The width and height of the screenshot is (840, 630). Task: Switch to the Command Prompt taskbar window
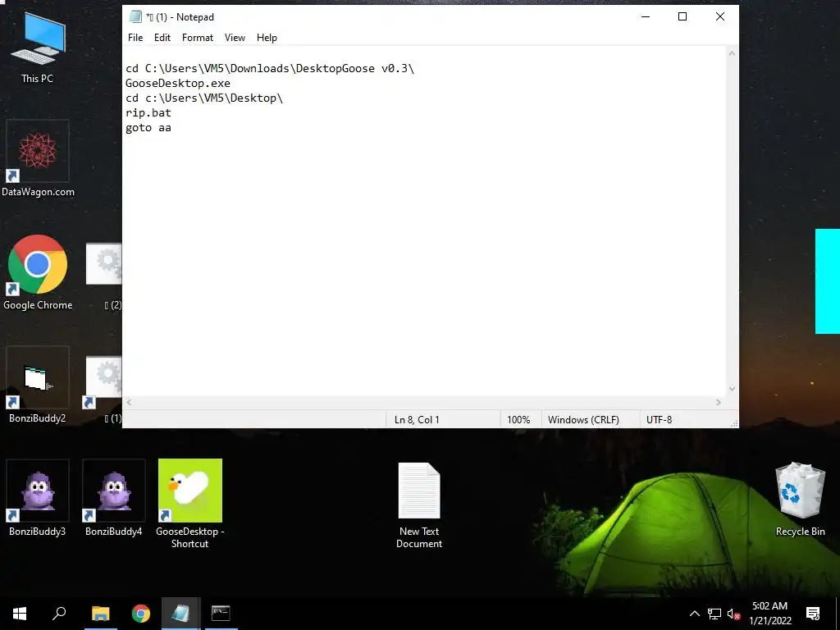click(x=221, y=614)
